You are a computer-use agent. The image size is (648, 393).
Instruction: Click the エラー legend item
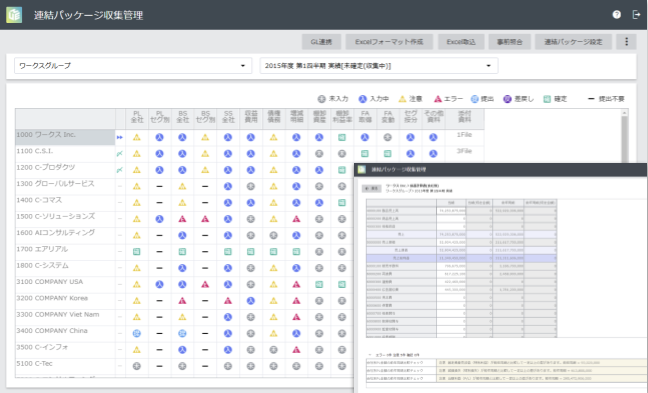tap(448, 99)
